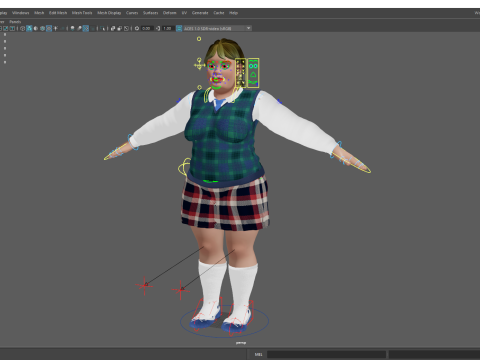
Task: Select the yellow circle control above head
Action: click(x=199, y=39)
